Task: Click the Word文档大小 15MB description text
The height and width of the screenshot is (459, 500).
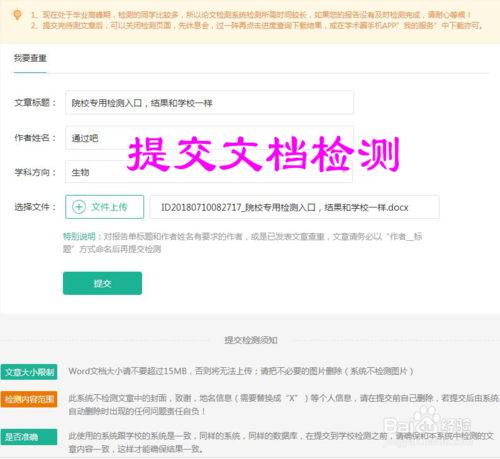Action: coord(241,371)
